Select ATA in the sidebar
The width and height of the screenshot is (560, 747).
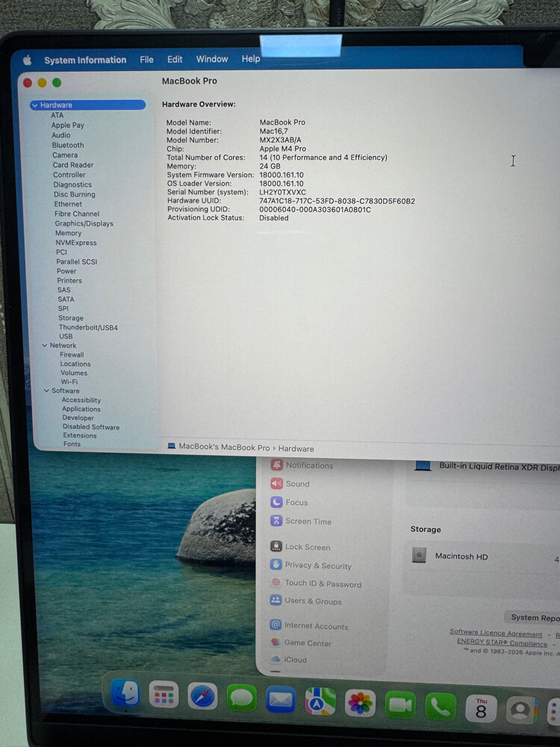57,115
